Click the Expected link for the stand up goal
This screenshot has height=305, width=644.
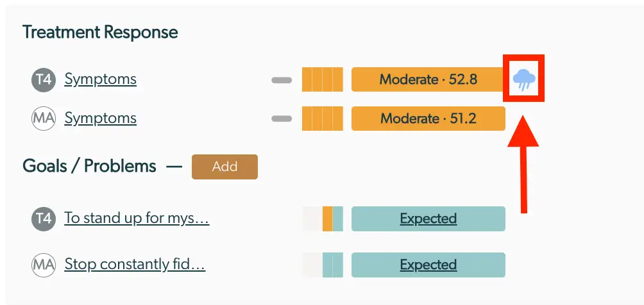pos(428,218)
